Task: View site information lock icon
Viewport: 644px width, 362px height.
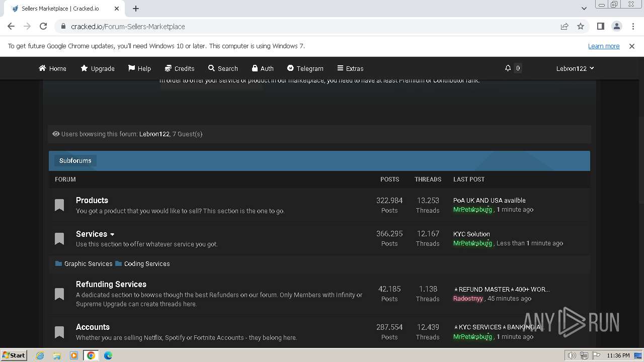Action: coord(63,26)
